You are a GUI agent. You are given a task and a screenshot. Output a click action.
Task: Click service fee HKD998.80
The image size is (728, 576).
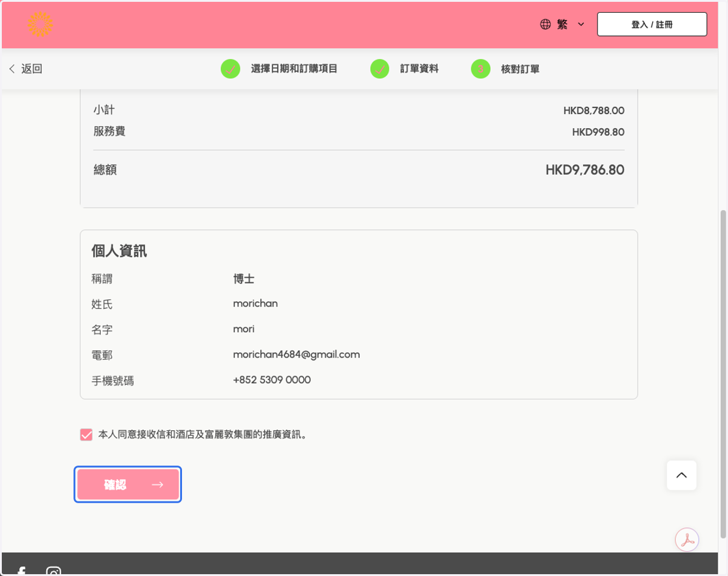tap(598, 132)
